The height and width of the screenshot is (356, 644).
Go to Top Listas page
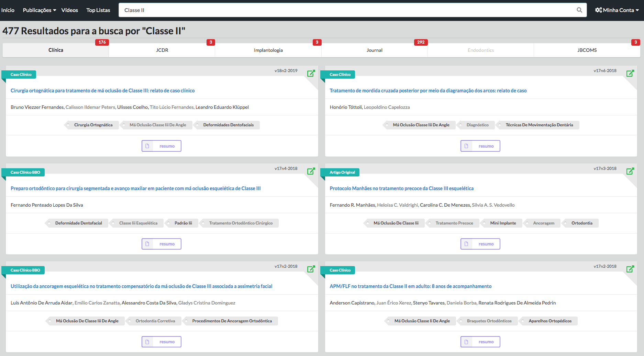[98, 10]
